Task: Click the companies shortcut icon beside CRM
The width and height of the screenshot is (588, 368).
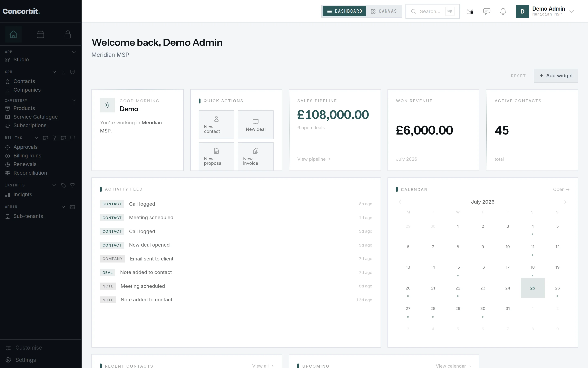Action: pos(63,72)
